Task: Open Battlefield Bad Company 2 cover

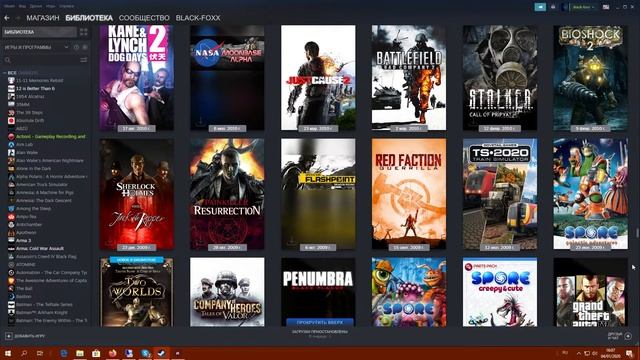Action: pos(409,78)
